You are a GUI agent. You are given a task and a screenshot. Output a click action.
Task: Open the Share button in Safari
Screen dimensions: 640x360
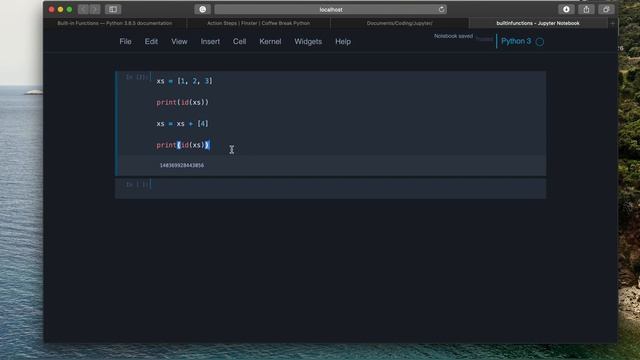pyautogui.click(x=586, y=9)
